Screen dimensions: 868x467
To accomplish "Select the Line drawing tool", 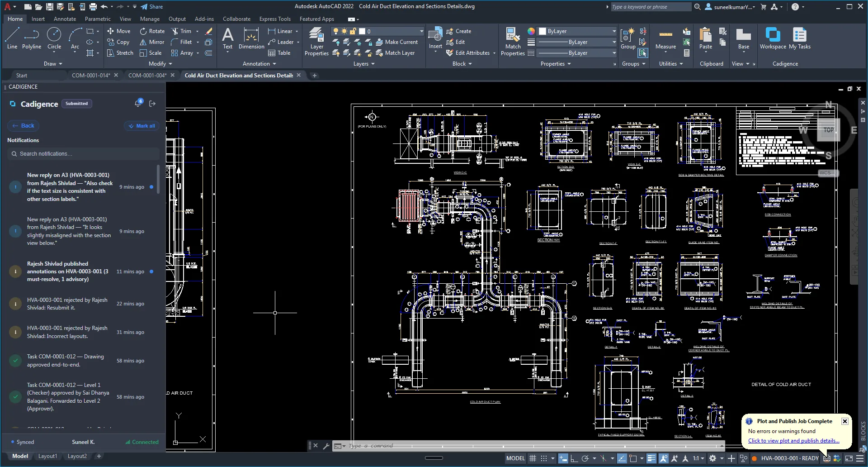I will tap(12, 38).
